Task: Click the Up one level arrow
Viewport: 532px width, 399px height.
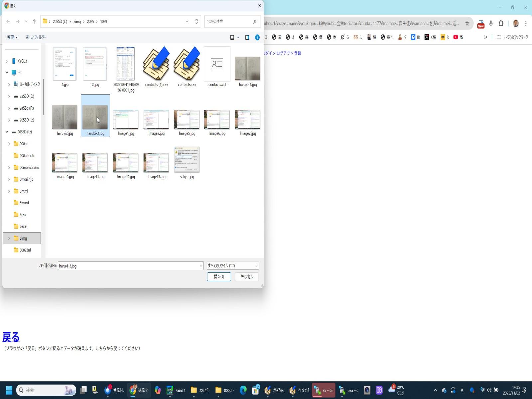Action: click(34, 22)
